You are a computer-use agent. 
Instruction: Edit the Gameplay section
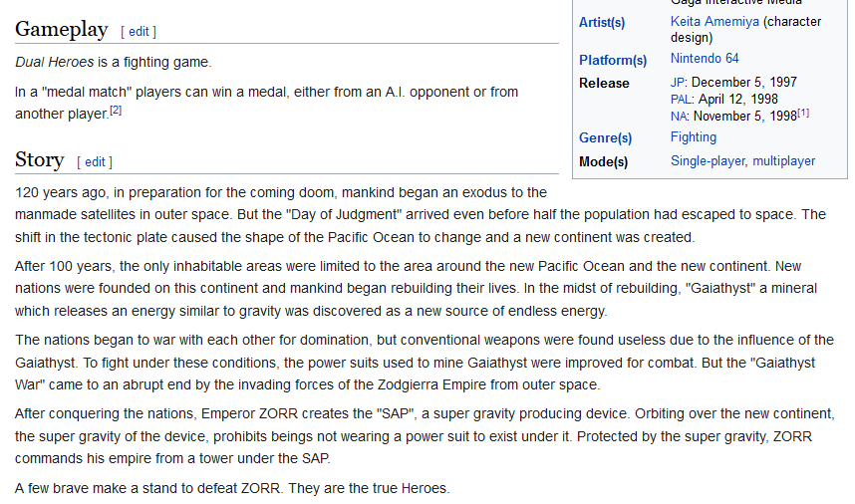[x=139, y=32]
